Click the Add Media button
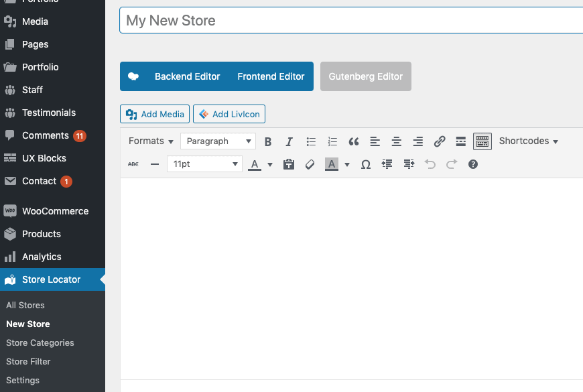Image resolution: width=583 pixels, height=392 pixels. [x=155, y=114]
